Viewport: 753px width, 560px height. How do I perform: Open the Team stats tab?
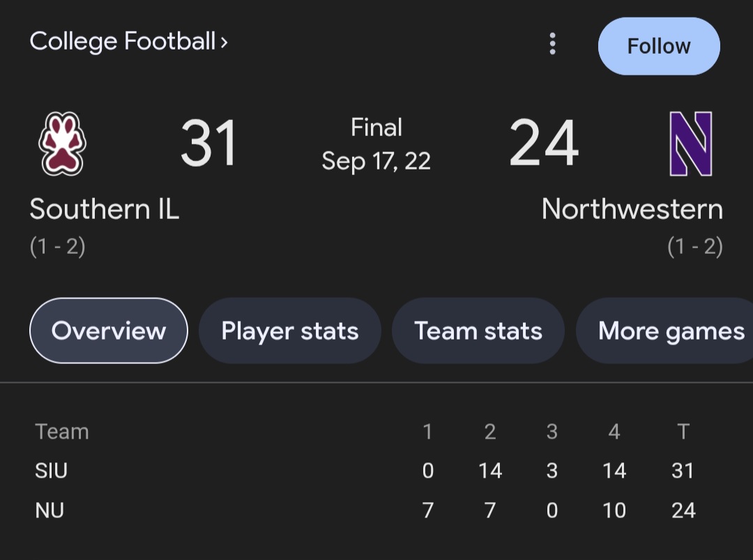click(x=478, y=331)
